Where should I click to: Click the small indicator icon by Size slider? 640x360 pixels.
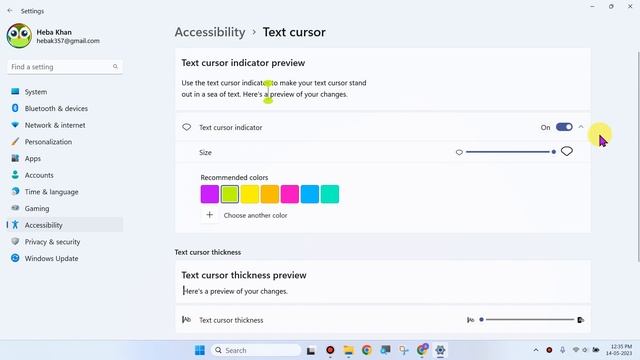[x=459, y=152]
